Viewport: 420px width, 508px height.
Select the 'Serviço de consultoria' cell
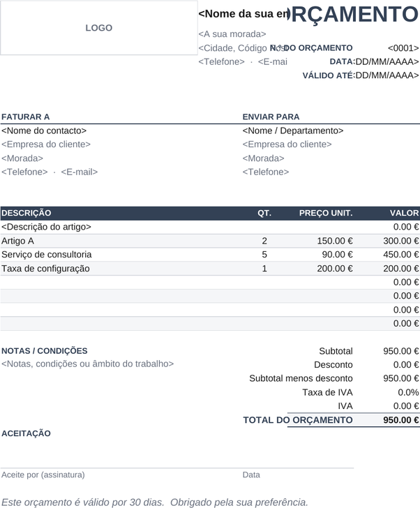(x=46, y=254)
